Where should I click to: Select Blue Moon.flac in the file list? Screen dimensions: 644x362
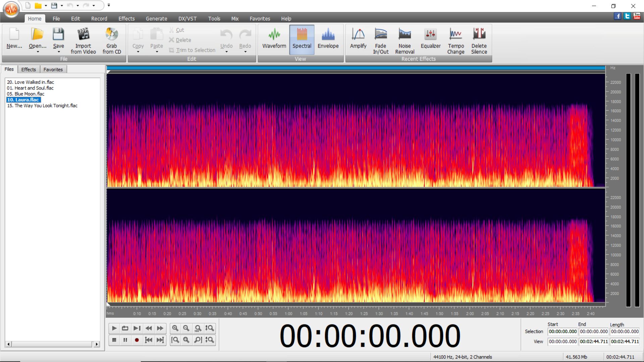point(25,94)
